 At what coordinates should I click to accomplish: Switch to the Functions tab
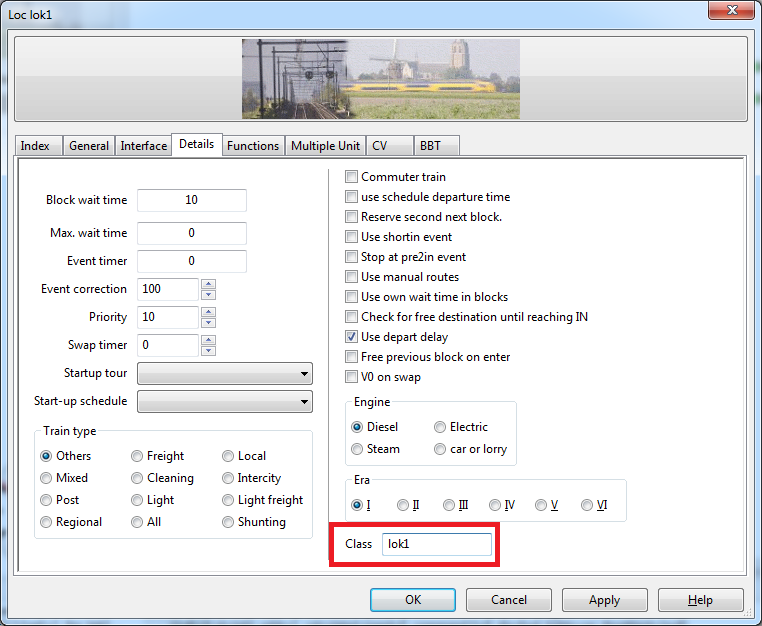pos(253,146)
